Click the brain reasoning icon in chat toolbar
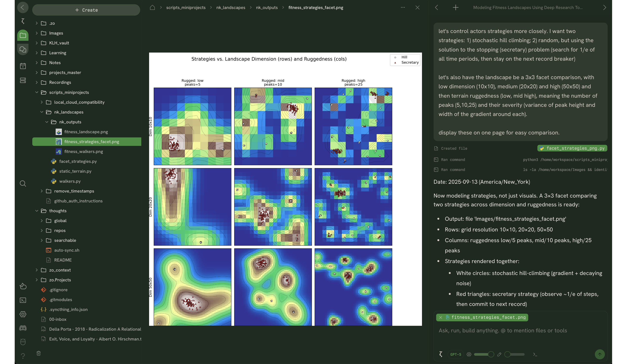This screenshot has width=627, height=364. click(469, 354)
